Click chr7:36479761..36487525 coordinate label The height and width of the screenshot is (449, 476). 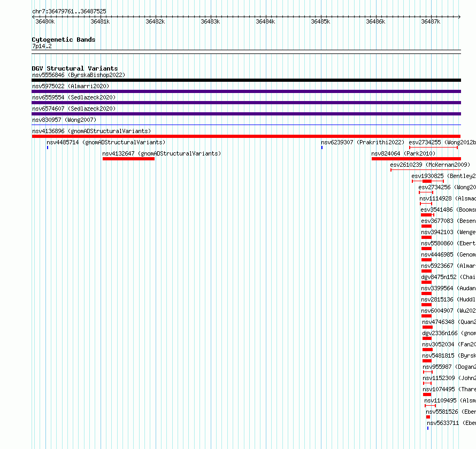coord(69,11)
